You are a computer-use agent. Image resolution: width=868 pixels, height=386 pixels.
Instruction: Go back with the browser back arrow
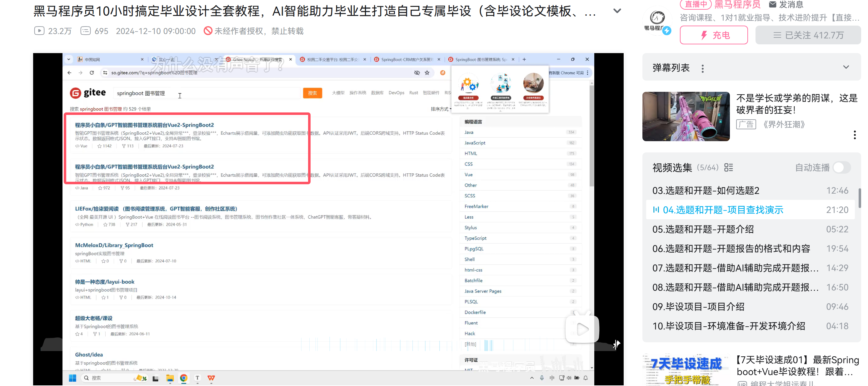[x=69, y=73]
